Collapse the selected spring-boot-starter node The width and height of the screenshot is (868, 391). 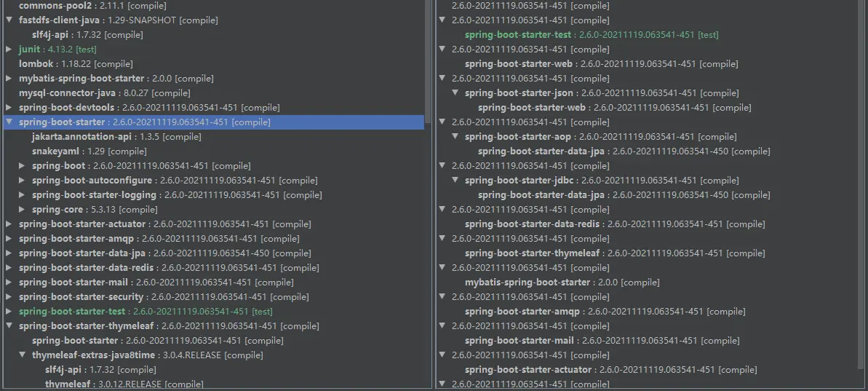click(x=9, y=122)
